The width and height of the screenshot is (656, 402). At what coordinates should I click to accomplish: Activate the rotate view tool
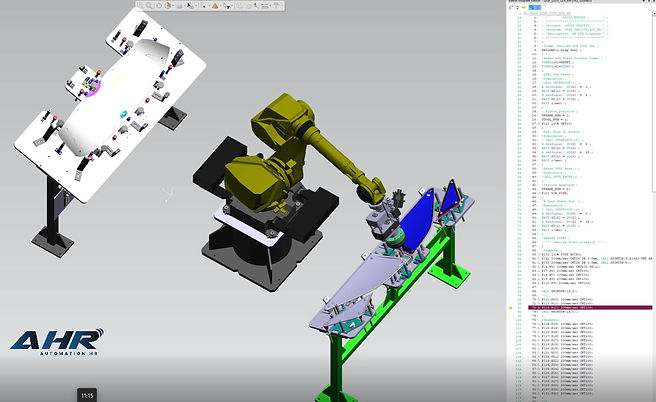pos(159,5)
